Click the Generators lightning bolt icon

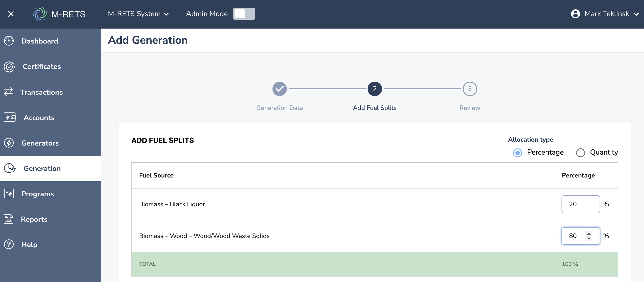point(9,143)
